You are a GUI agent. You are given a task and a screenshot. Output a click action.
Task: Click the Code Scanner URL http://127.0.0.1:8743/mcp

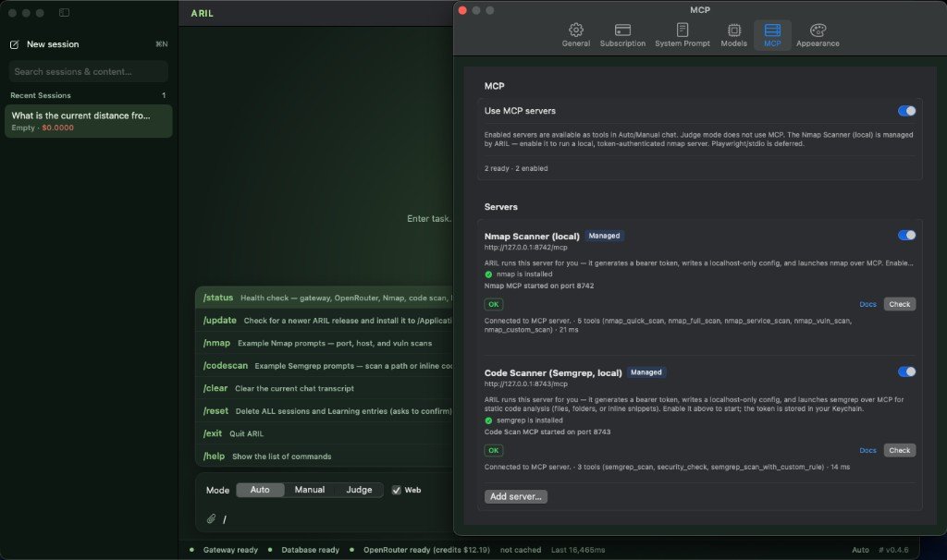pyautogui.click(x=525, y=383)
